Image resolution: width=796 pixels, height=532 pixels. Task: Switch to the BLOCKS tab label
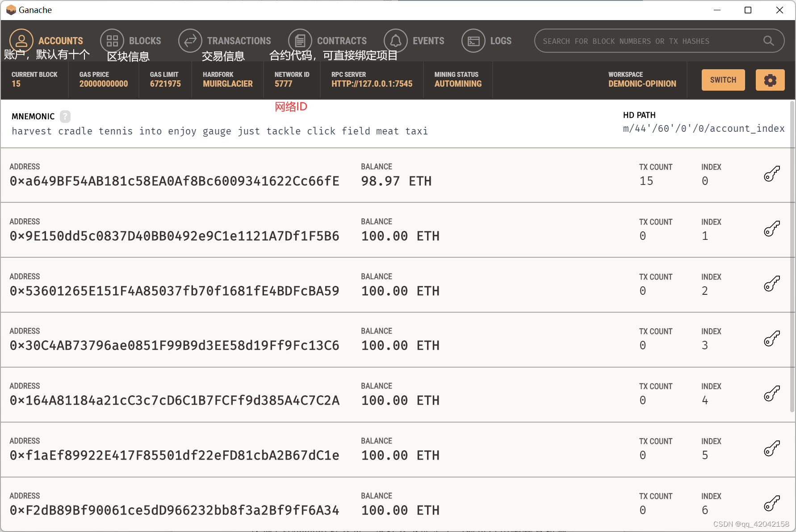(145, 41)
